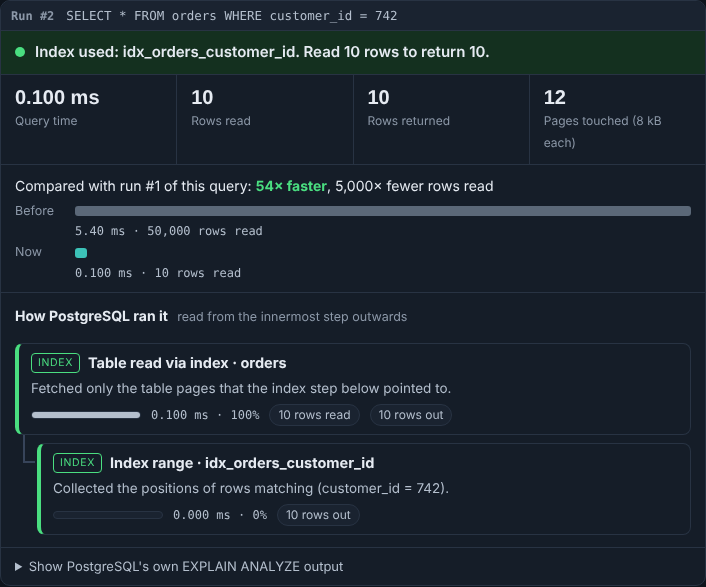This screenshot has height=587, width=706.
Task: Click the INDEX badge on 'Index range' step
Action: (x=77, y=463)
